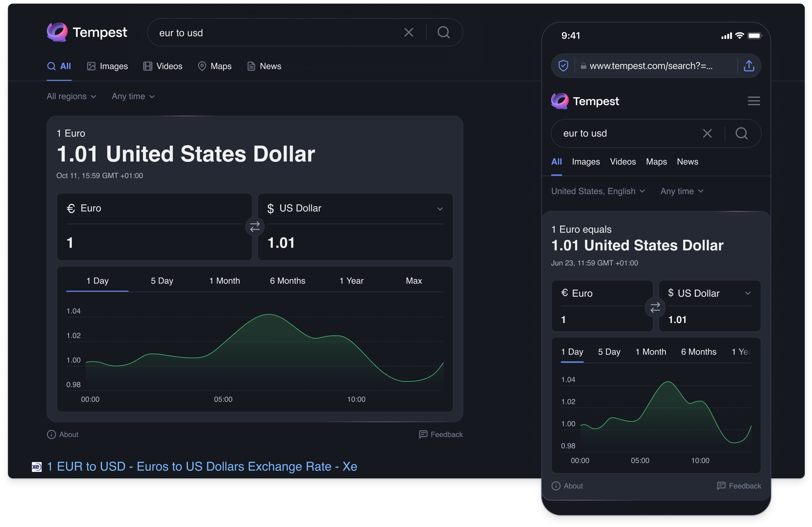
Task: Open the Xe EUR to USD result link
Action: [202, 466]
